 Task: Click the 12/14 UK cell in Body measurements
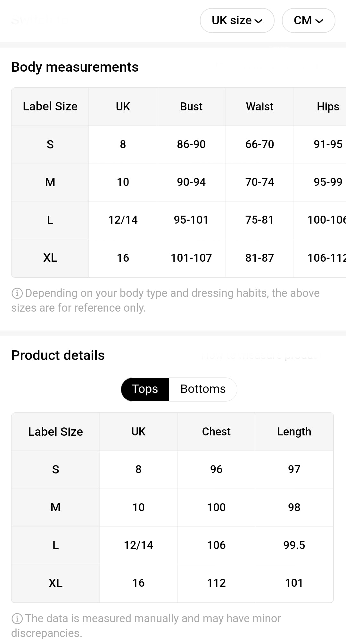[x=123, y=220]
